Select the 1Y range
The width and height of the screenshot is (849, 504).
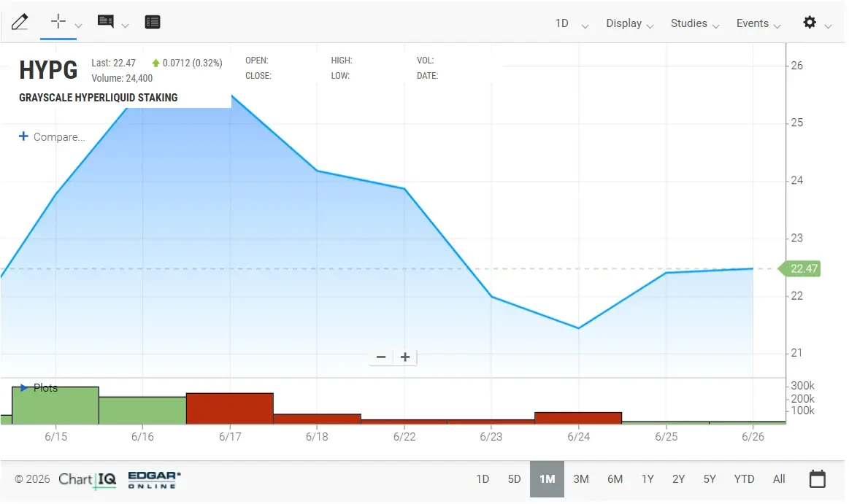tap(648, 479)
